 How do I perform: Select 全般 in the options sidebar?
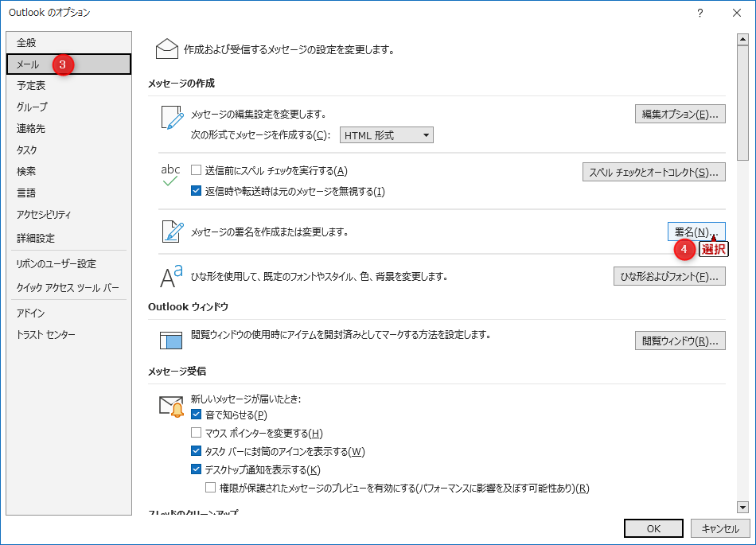click(x=68, y=42)
